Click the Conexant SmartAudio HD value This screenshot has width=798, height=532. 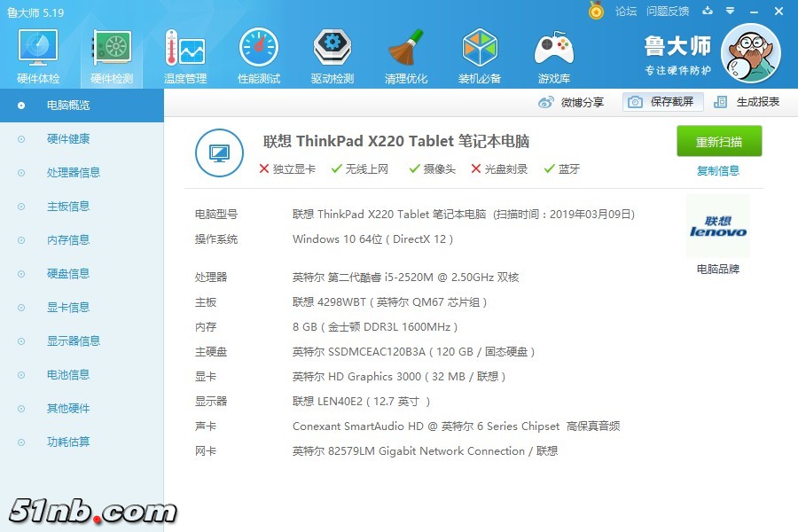pyautogui.click(x=456, y=426)
